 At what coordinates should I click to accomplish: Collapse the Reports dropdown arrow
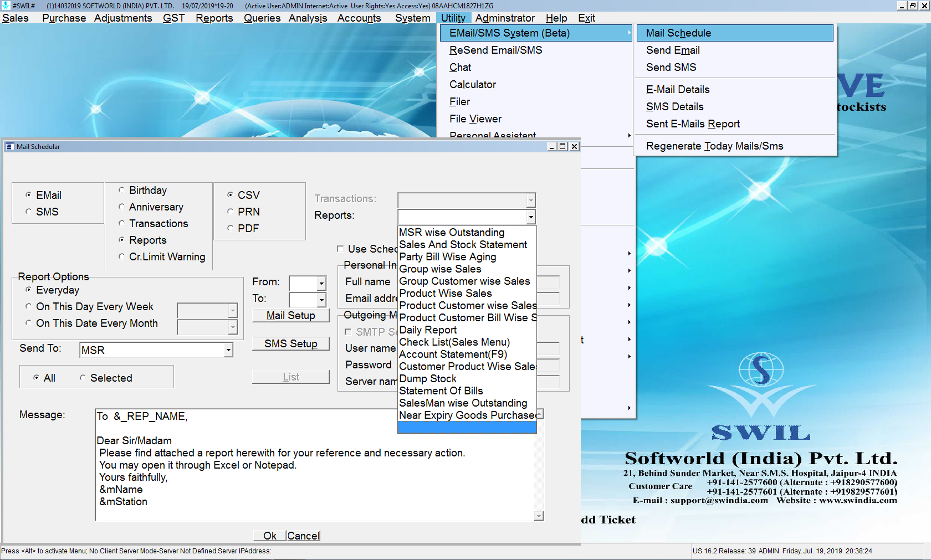click(x=531, y=217)
